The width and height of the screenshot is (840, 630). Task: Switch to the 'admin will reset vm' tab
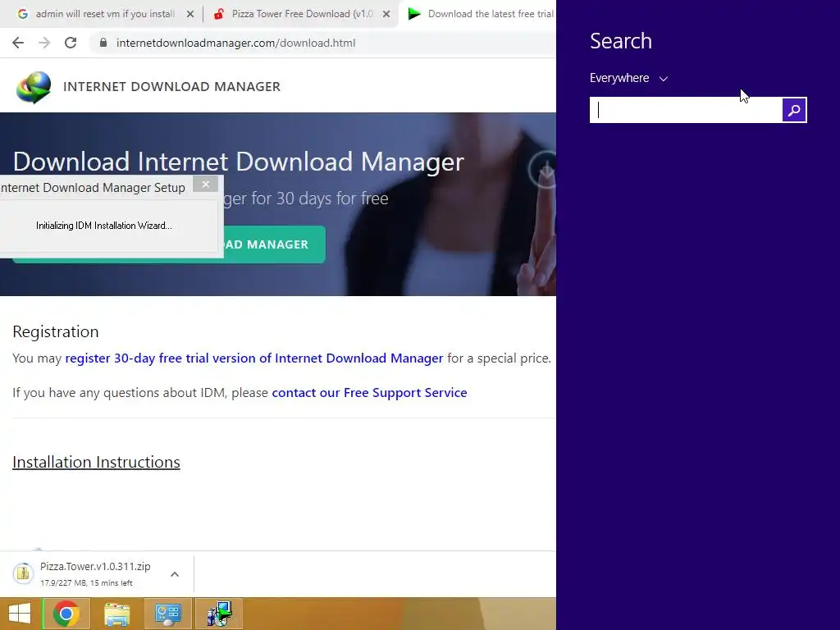tap(105, 14)
